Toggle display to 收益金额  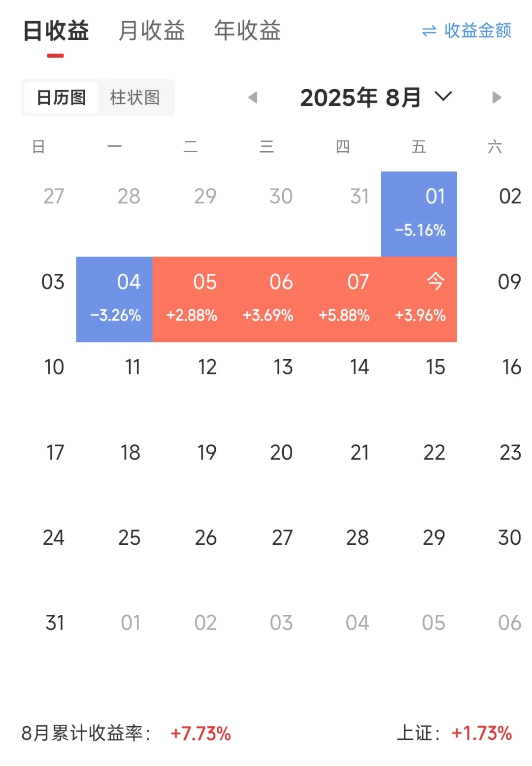[477, 31]
